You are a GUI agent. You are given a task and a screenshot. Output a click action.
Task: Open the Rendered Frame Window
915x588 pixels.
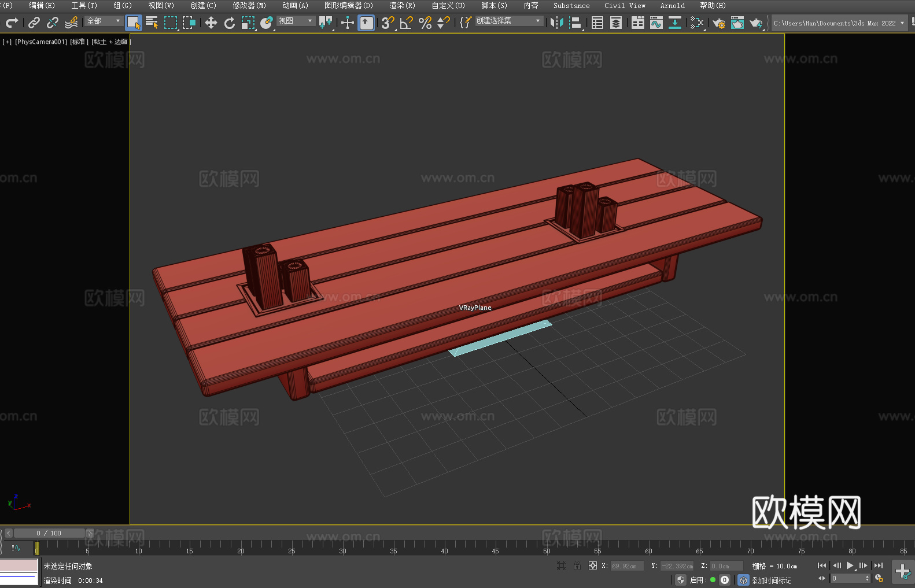tap(737, 23)
